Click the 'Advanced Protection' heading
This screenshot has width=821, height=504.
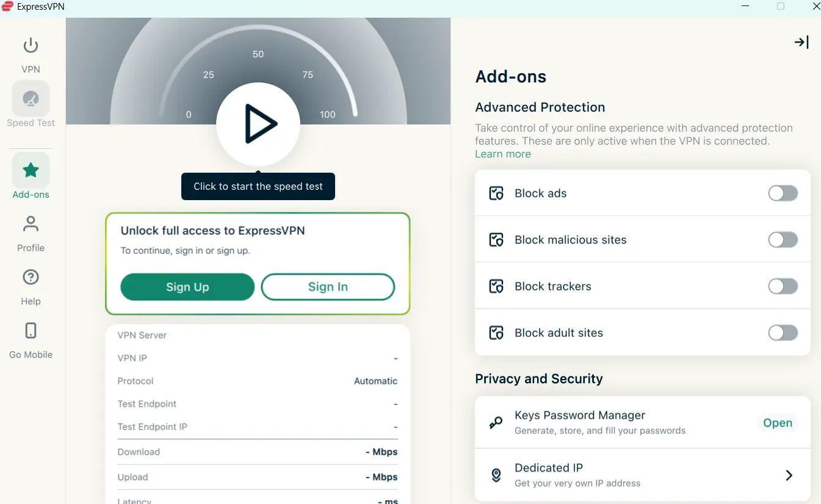coord(540,107)
